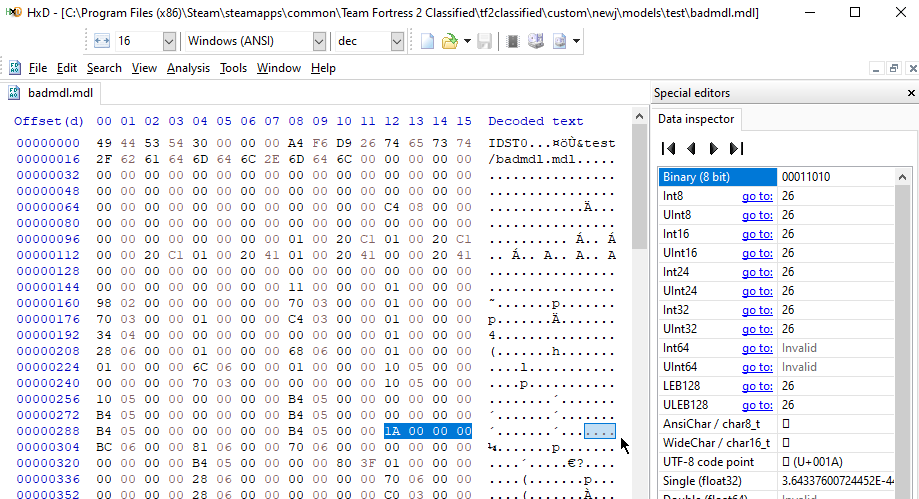Click the binary value 00011010

[806, 176]
